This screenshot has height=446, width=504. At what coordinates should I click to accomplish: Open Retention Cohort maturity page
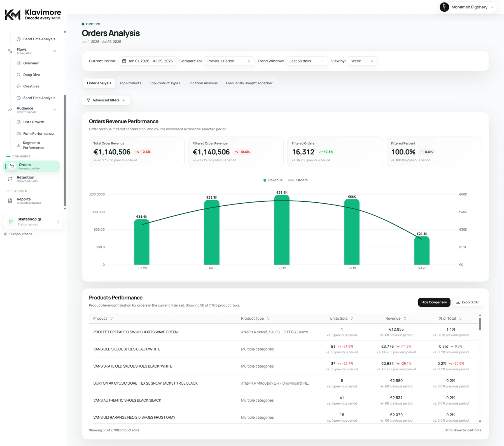(x=32, y=179)
